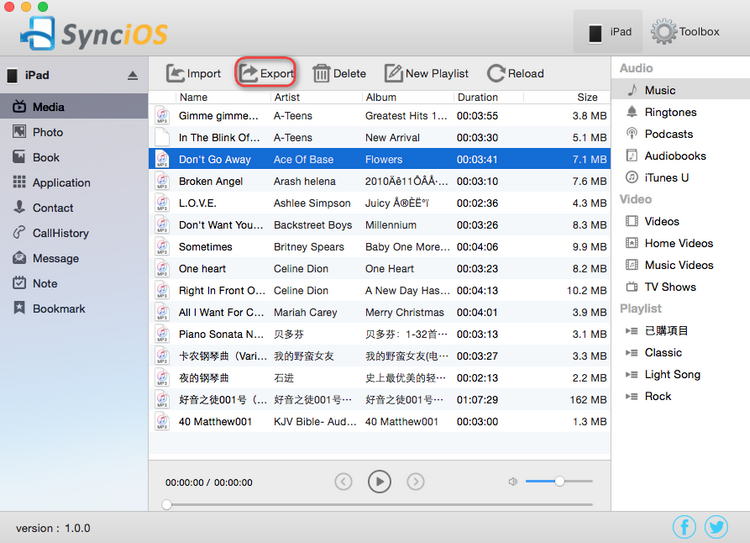Expand the Classic playlist
Viewport: 750px width, 543px height.
click(x=631, y=353)
